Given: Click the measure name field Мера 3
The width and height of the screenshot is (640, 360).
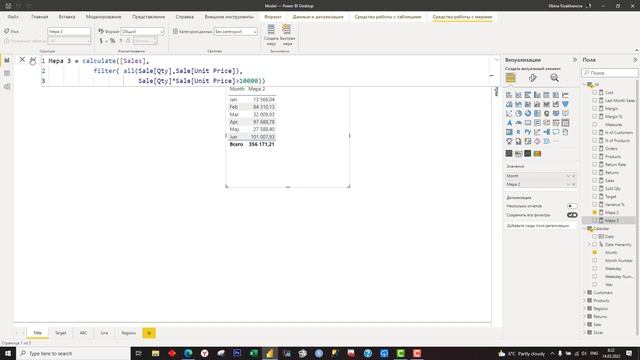Looking at the screenshot, I should [69, 31].
